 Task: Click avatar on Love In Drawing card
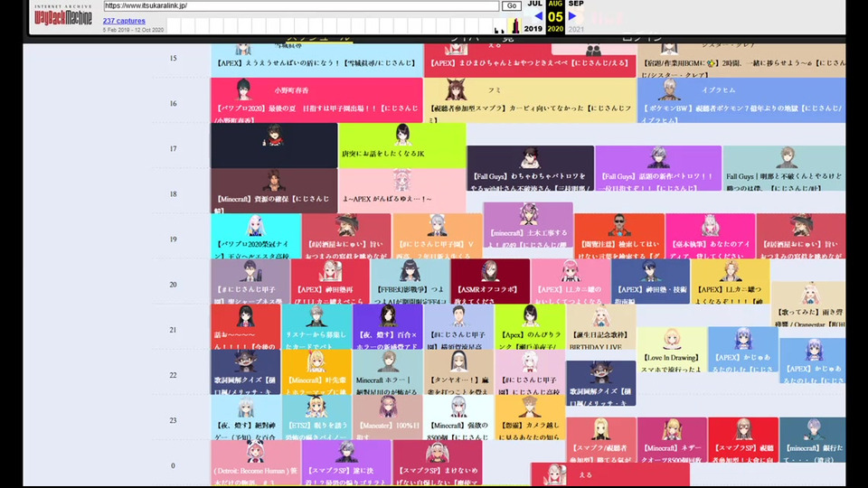click(x=672, y=339)
